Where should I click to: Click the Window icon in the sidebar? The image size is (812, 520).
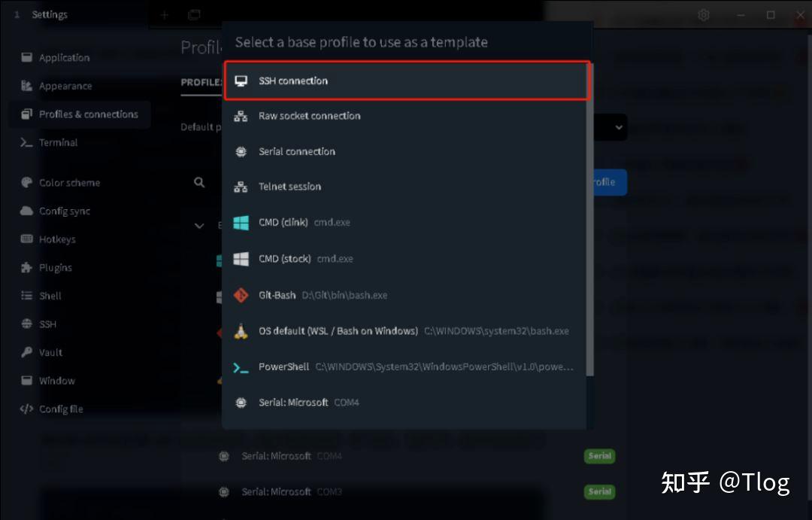pyautogui.click(x=26, y=381)
